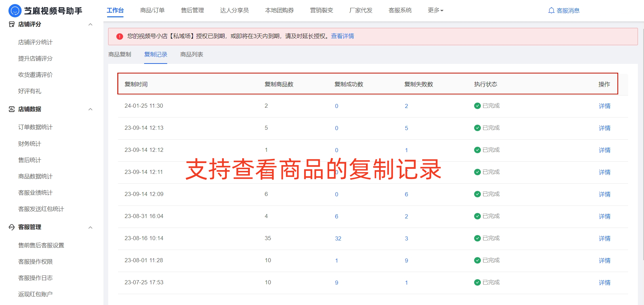Click the 23-08-16 10:14 timestamp cell

(x=144, y=238)
